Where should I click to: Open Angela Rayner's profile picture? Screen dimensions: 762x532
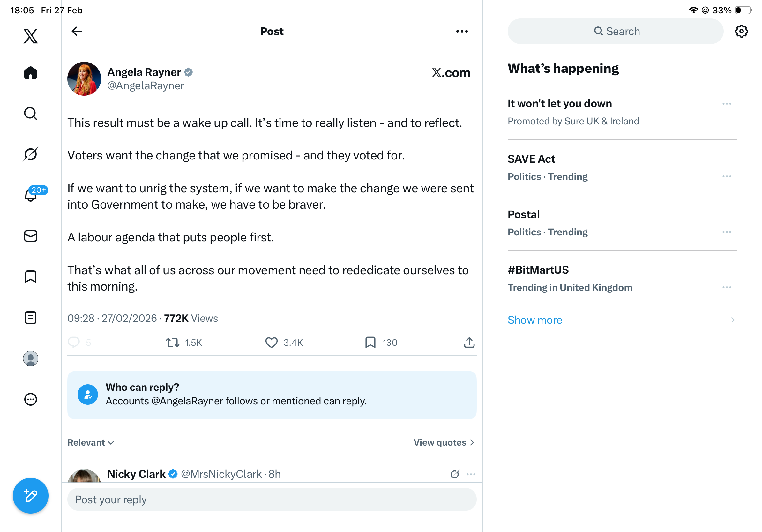point(84,79)
